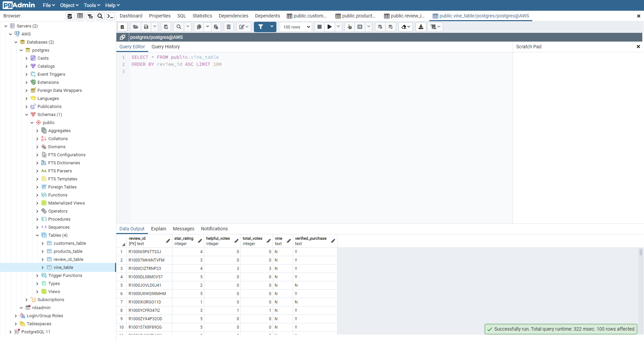Switch to the Statistics tab
The width and height of the screenshot is (644, 341).
(202, 16)
